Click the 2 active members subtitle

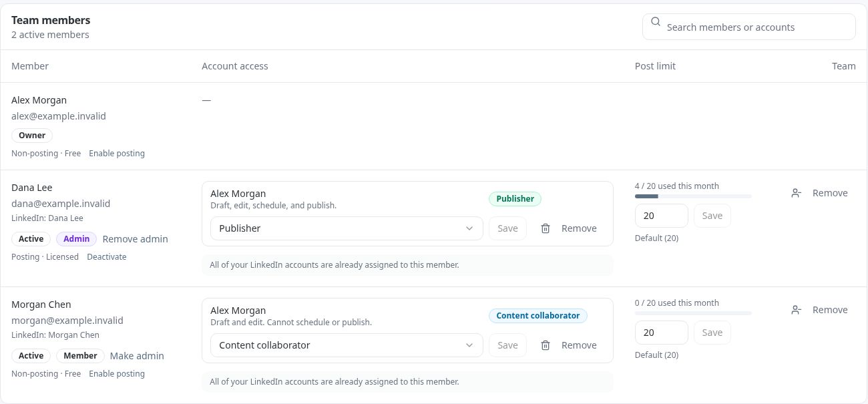tap(50, 35)
